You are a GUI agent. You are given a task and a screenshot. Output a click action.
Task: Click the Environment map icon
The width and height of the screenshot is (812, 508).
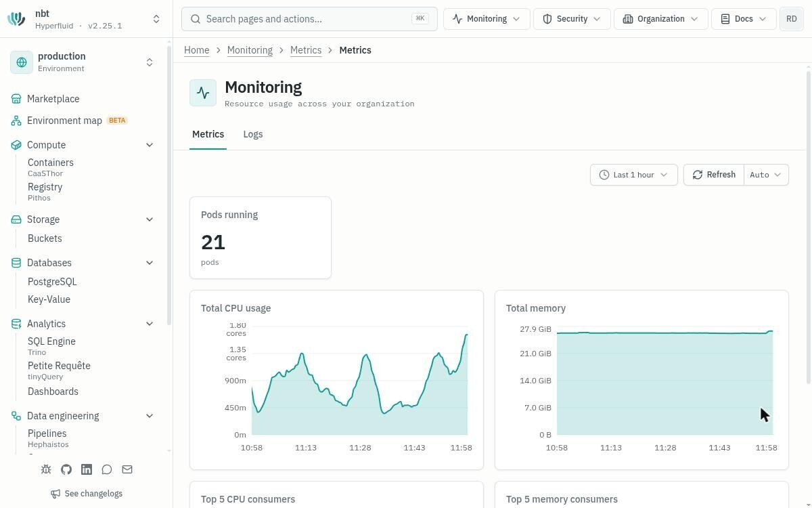(16, 121)
